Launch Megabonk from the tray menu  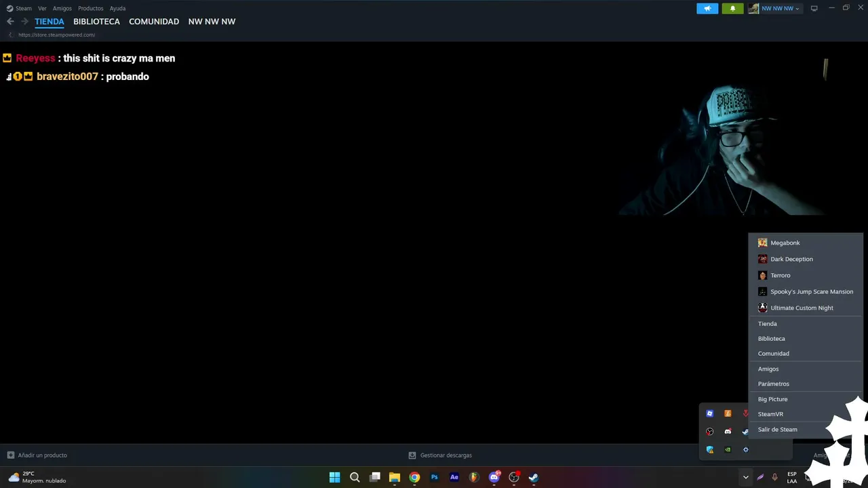pos(806,243)
